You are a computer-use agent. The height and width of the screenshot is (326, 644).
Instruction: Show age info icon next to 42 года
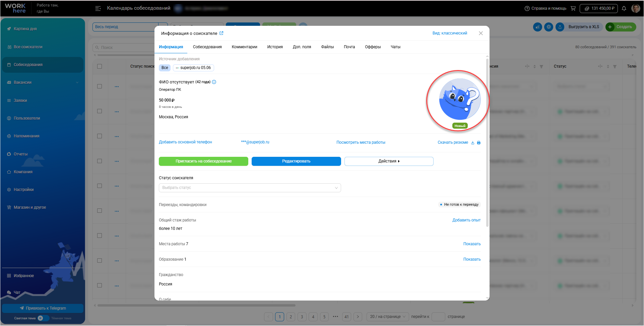[214, 82]
